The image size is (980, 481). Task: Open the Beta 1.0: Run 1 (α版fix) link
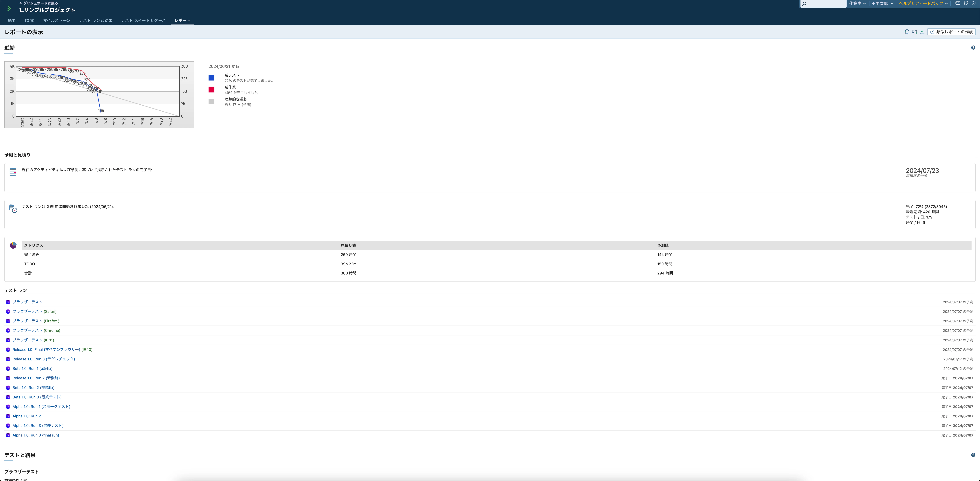[32, 369]
